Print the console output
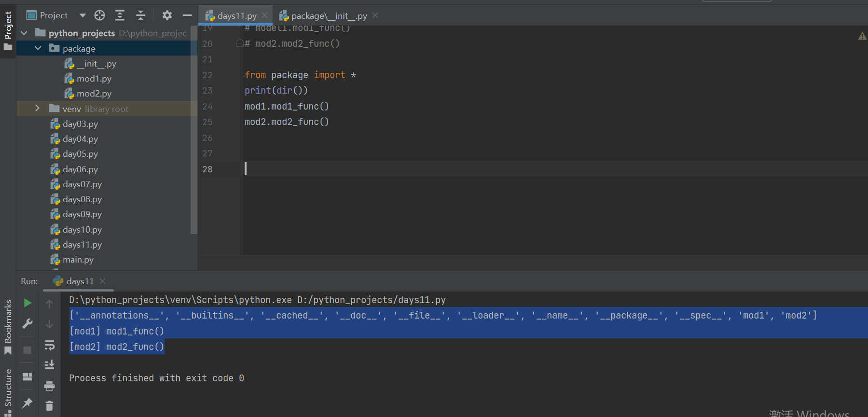The image size is (868, 417). pyautogui.click(x=49, y=386)
